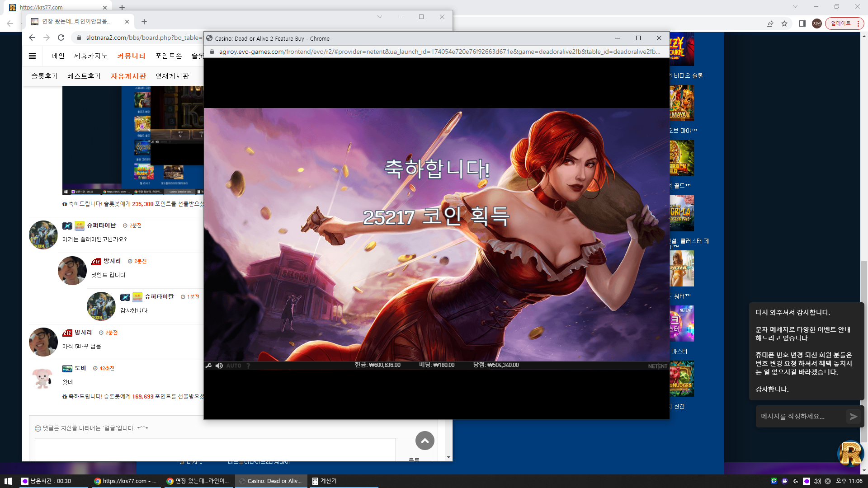Click the Chrome three-dot menu in krs77 window
Viewport: 868px width, 488px height.
click(858, 23)
